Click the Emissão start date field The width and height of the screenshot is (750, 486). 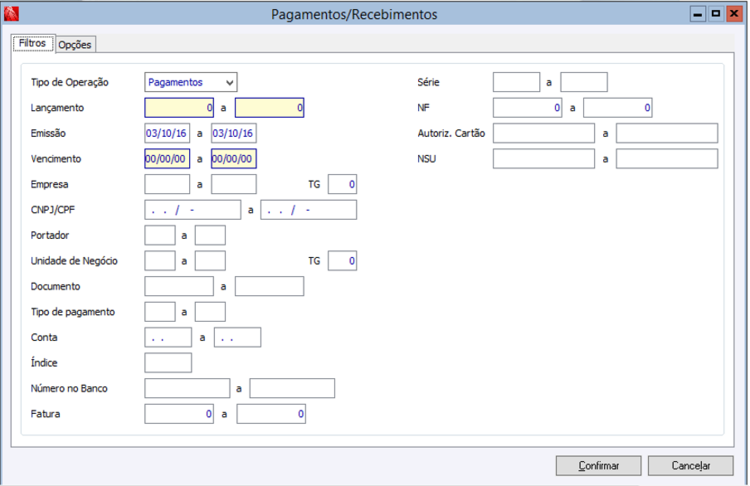pyautogui.click(x=167, y=133)
